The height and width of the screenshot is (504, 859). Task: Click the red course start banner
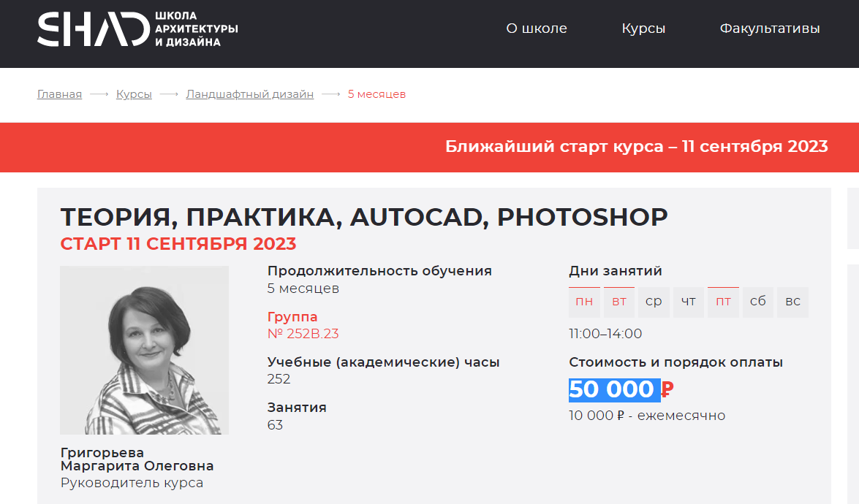pos(429,147)
